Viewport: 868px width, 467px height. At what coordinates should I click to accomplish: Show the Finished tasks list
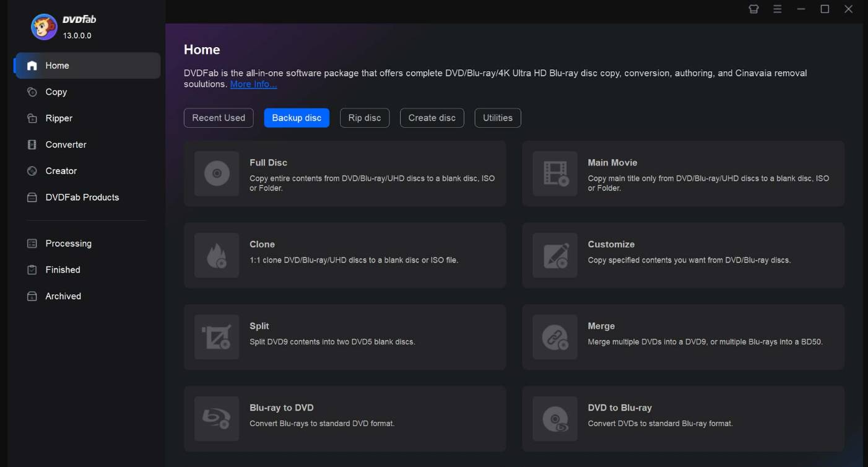(63, 270)
